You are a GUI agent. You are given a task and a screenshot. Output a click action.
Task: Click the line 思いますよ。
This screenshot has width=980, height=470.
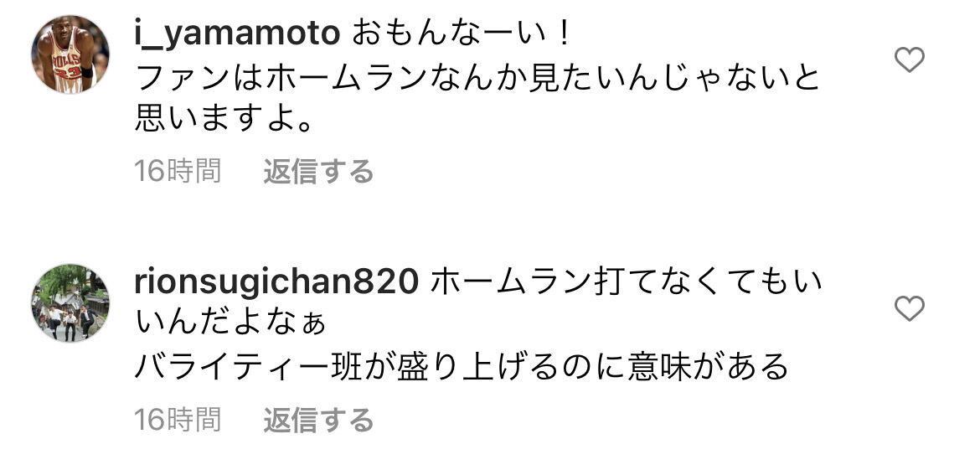224,118
